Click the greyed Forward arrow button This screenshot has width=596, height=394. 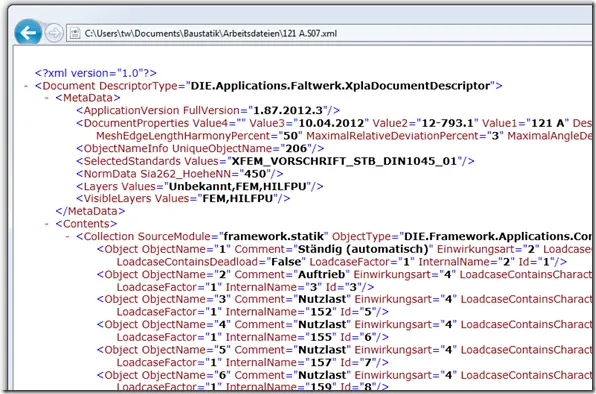click(54, 33)
